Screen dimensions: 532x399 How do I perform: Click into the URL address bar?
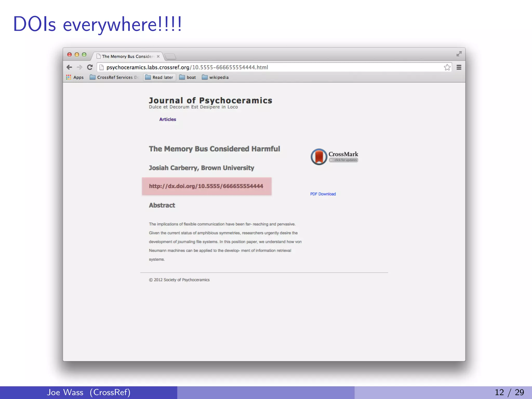pyautogui.click(x=273, y=67)
